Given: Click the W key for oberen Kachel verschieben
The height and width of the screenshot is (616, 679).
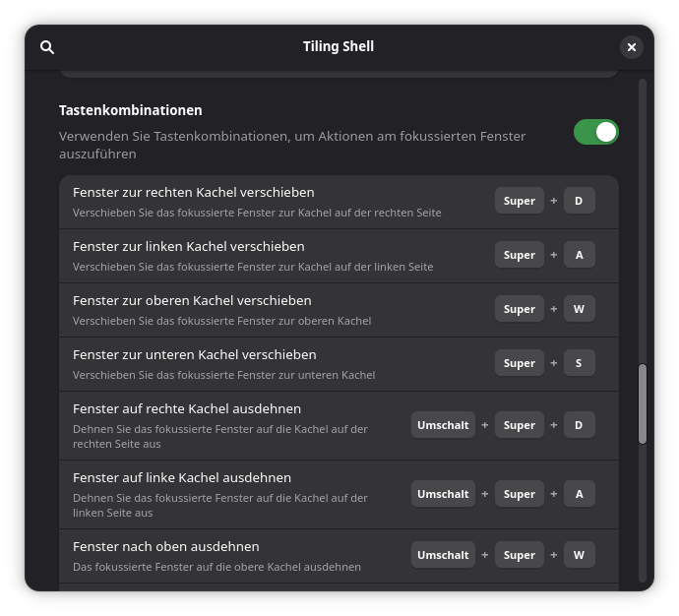Looking at the screenshot, I should [x=579, y=309].
